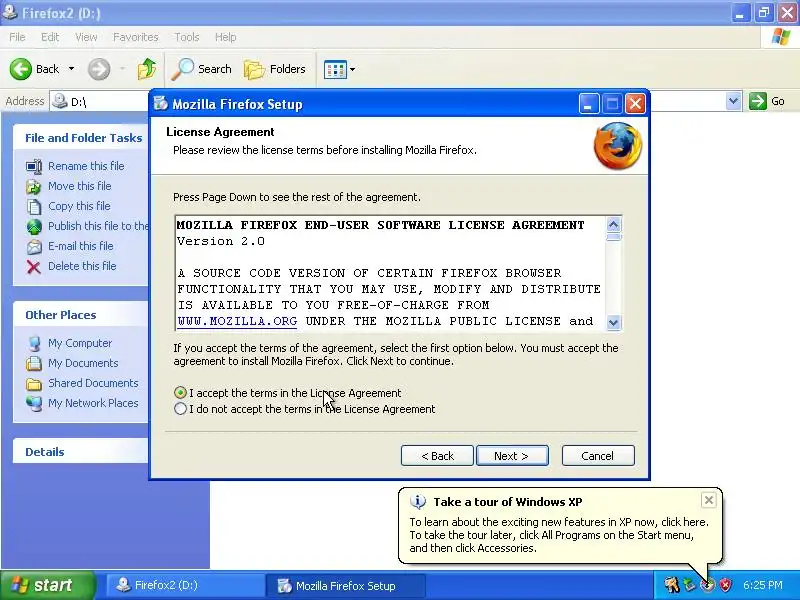Open the Edit menu in Explorer
The height and width of the screenshot is (600, 800).
(50, 37)
